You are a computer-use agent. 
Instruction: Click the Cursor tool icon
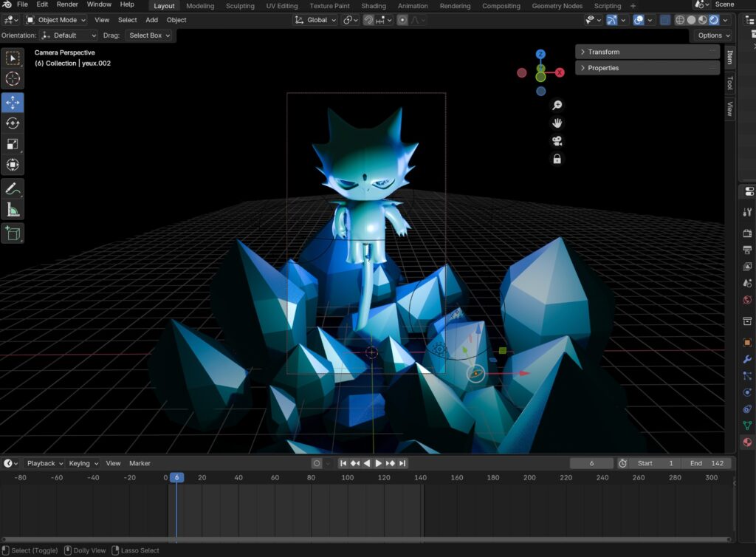coord(13,79)
